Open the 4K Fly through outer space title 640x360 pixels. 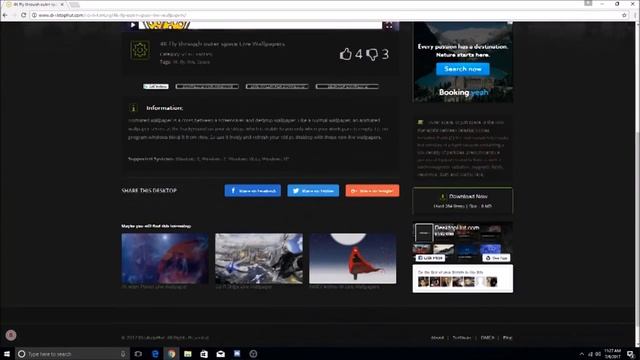222,44
